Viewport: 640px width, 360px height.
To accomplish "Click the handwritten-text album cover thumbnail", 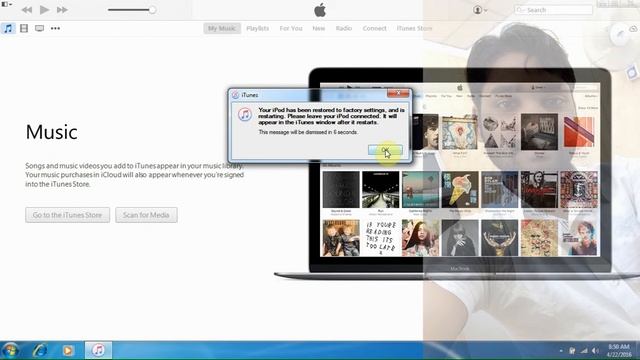I will pyautogui.click(x=380, y=238).
